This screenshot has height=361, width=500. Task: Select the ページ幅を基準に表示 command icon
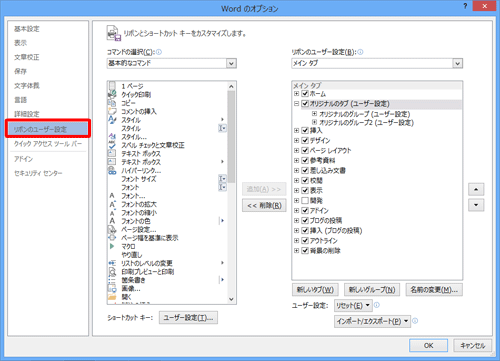click(x=112, y=238)
